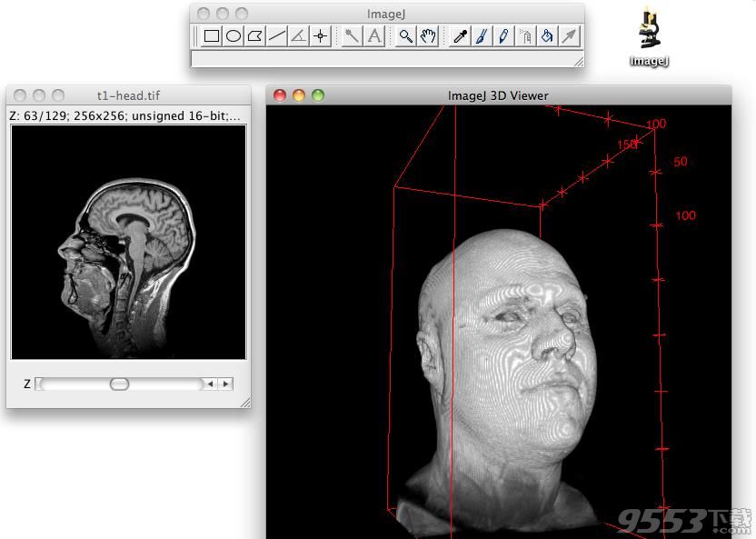This screenshot has width=756, height=539.
Task: Step Z slice back with left arrow
Action: (210, 384)
